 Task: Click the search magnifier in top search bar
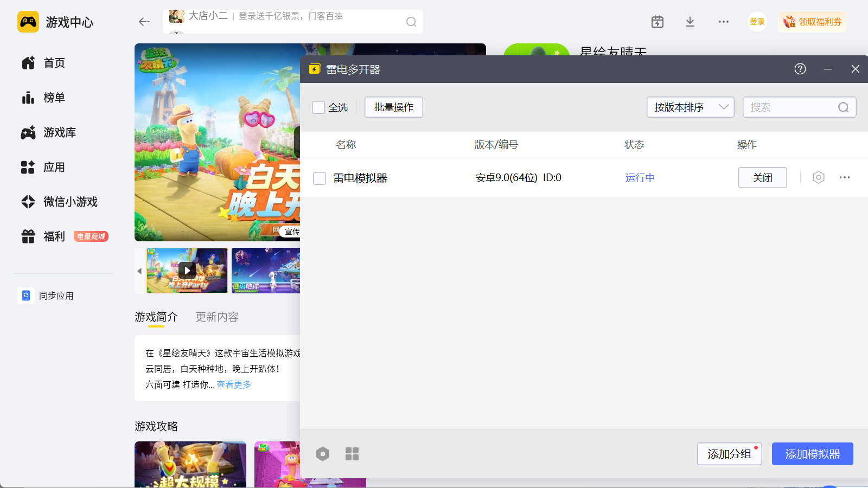(411, 22)
